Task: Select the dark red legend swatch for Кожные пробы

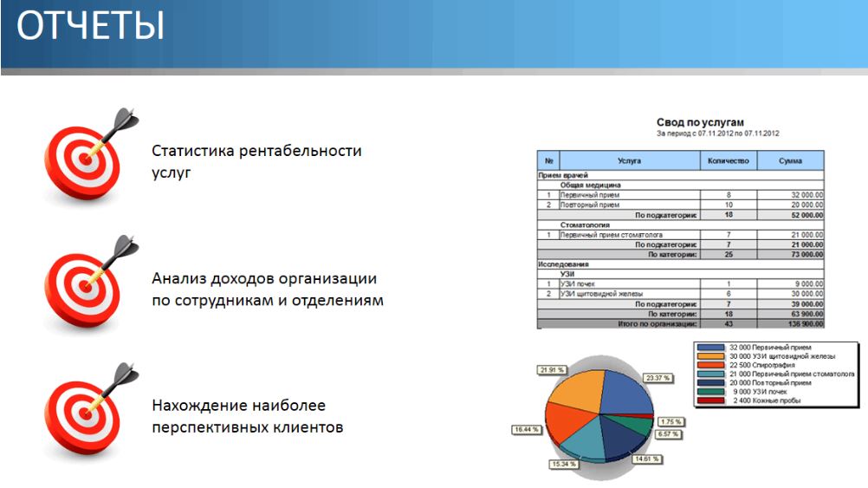Action: (x=710, y=400)
